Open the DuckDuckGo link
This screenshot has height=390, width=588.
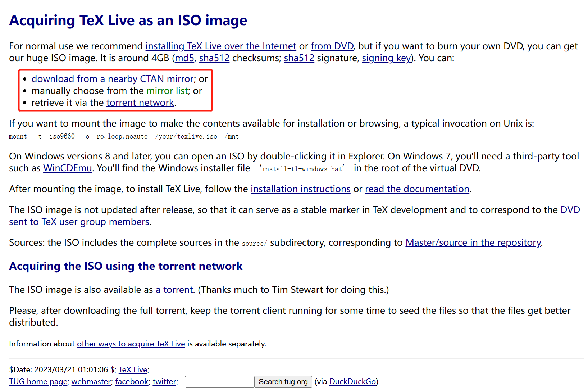tap(353, 381)
